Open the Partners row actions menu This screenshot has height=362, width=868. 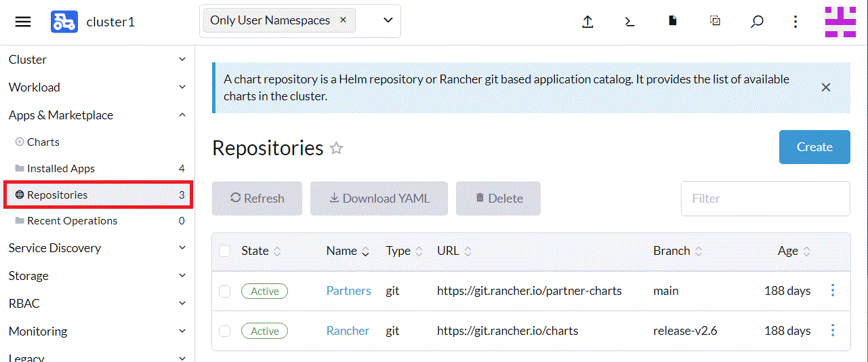pos(833,291)
